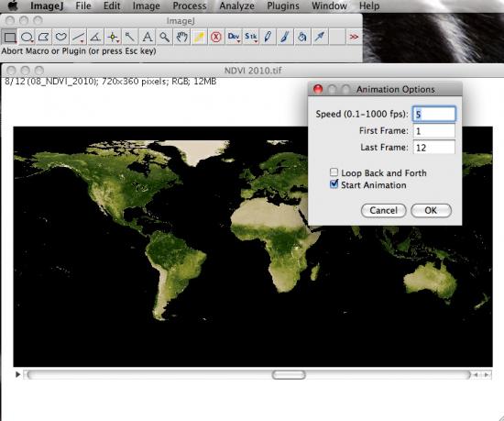Image resolution: width=504 pixels, height=421 pixels.
Task: Select the Paintbrush tool
Action: tap(285, 38)
